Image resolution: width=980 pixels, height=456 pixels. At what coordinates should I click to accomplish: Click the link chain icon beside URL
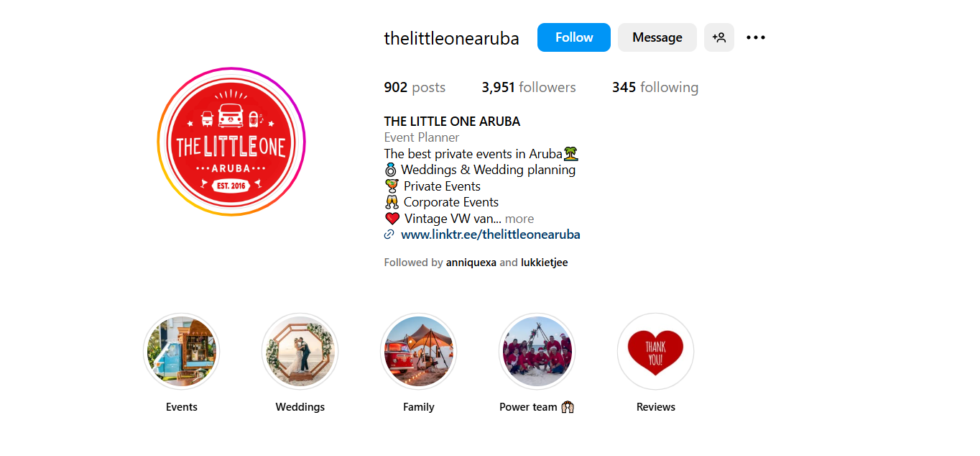389,234
